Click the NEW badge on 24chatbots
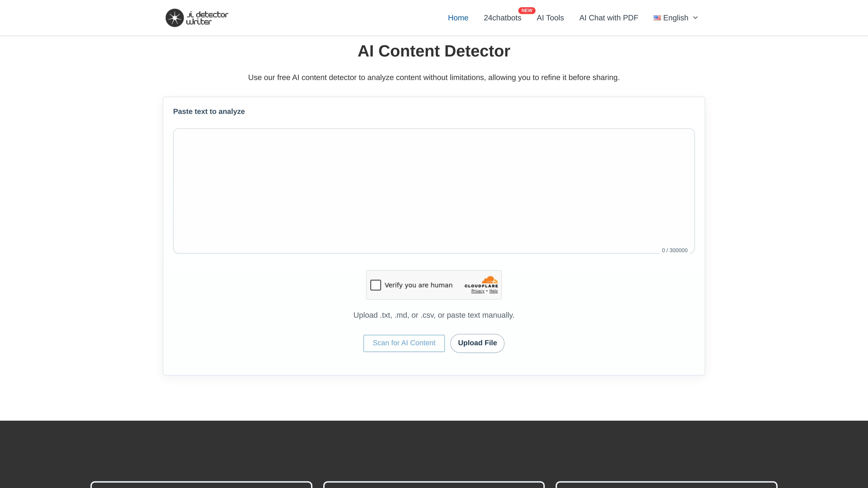868x488 pixels. click(x=527, y=10)
